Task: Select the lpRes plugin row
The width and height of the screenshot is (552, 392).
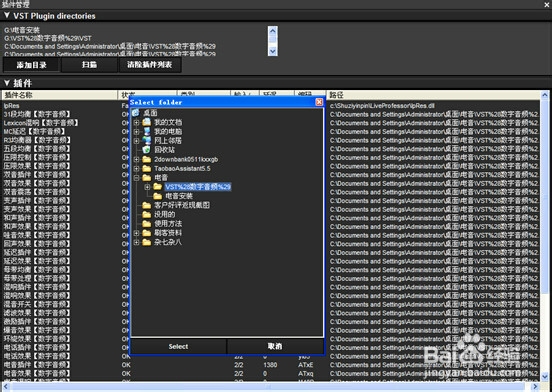Action: pyautogui.click(x=12, y=106)
